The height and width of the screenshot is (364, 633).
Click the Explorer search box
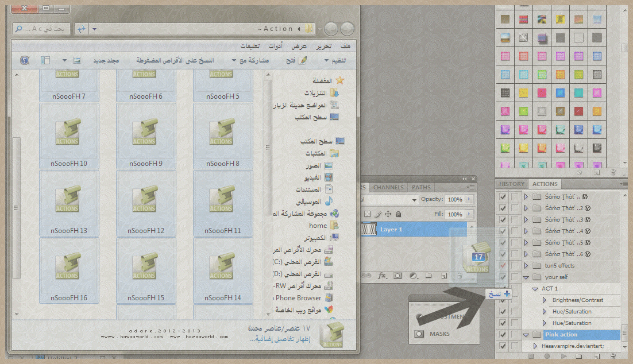(x=41, y=29)
